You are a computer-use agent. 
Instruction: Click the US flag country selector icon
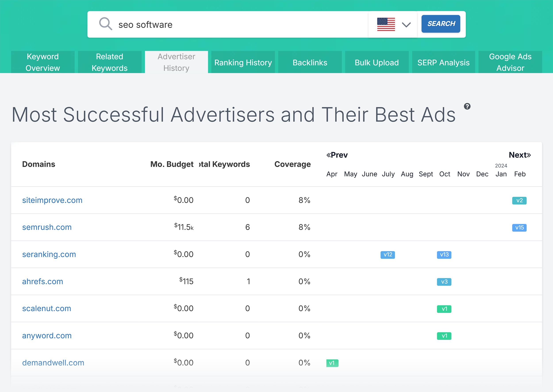[386, 24]
